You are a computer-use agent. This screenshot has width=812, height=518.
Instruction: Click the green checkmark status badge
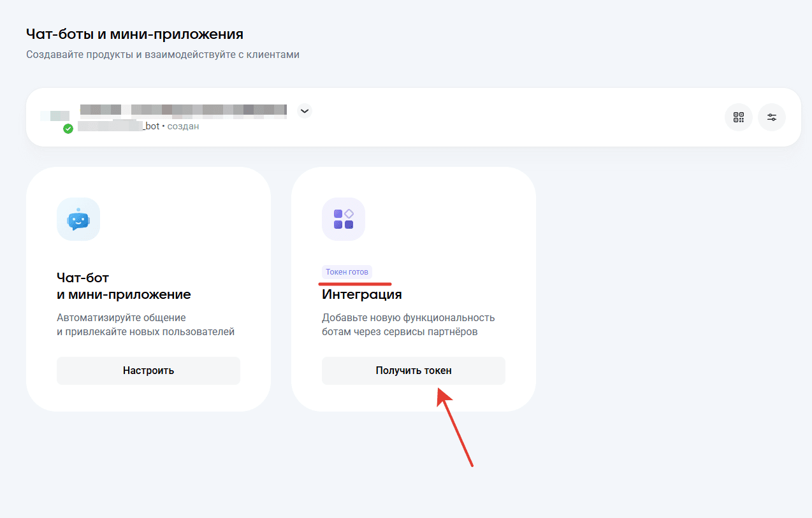coord(68,129)
